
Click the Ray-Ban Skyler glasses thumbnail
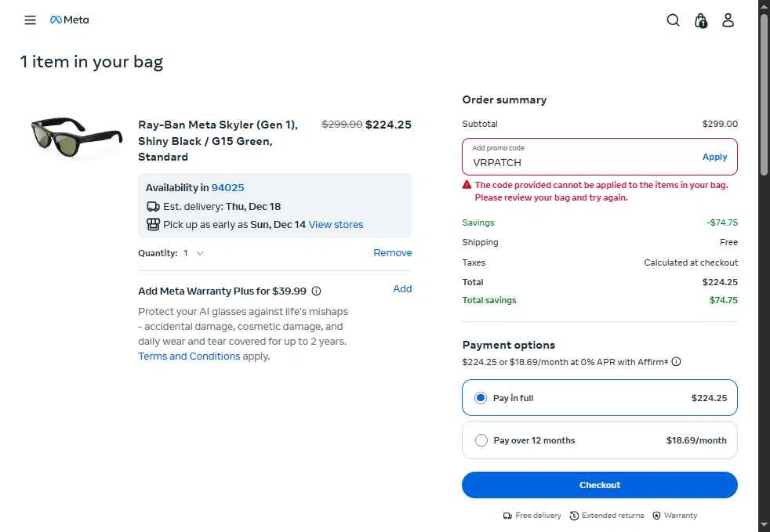click(76, 136)
